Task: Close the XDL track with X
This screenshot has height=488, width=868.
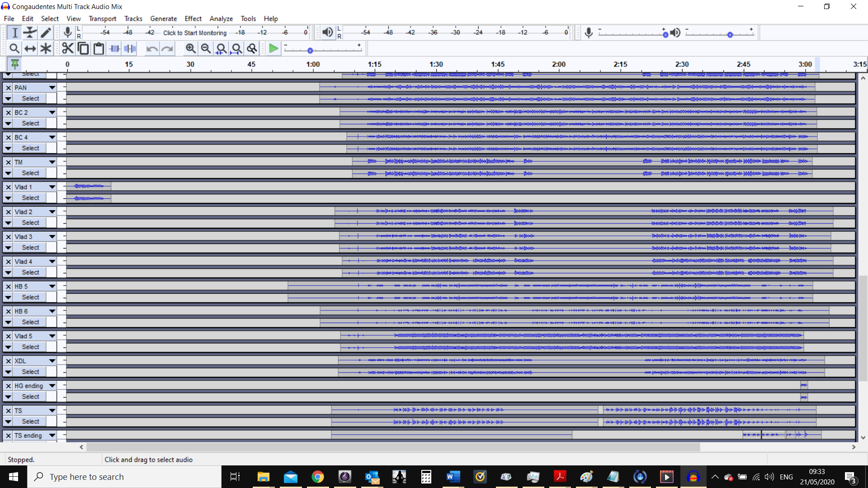Action: (8, 361)
